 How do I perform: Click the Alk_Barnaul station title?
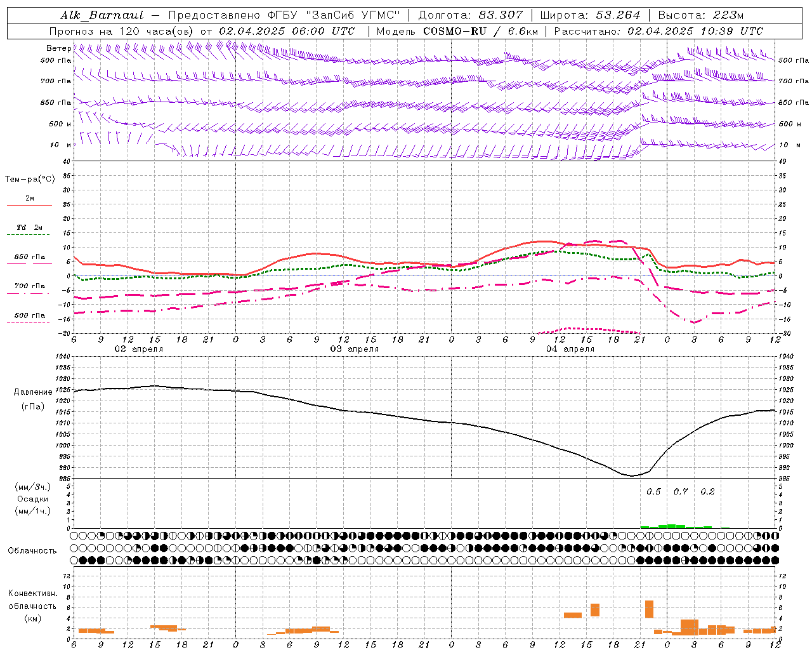pos(102,15)
